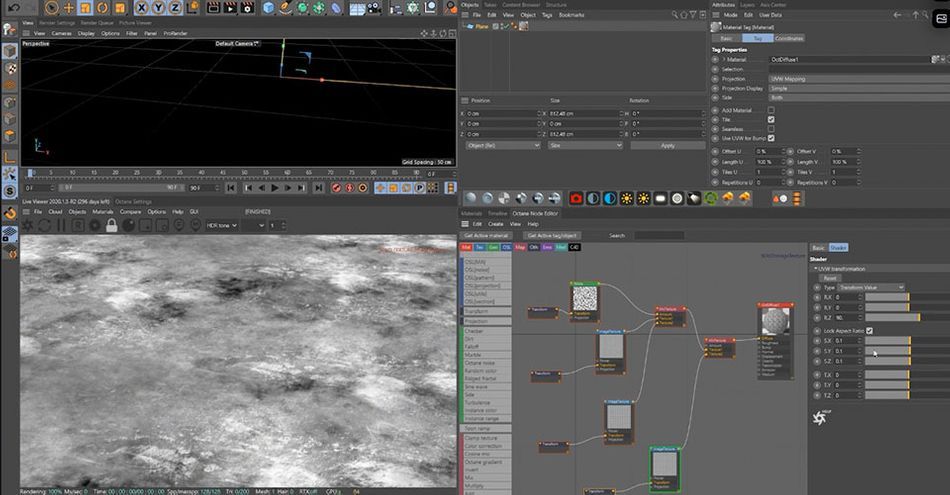This screenshot has height=495, width=950.
Task: Toggle Use UVW for Bump checkbox
Action: tap(771, 138)
